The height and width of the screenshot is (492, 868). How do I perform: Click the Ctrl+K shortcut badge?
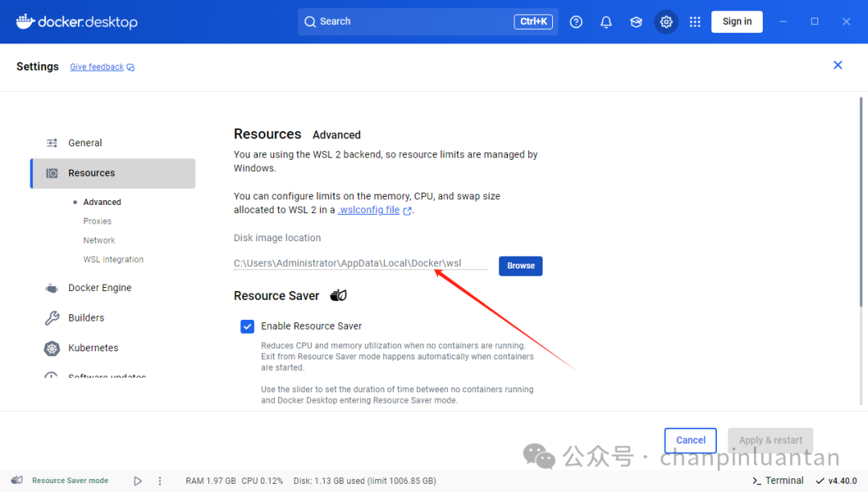(x=533, y=22)
